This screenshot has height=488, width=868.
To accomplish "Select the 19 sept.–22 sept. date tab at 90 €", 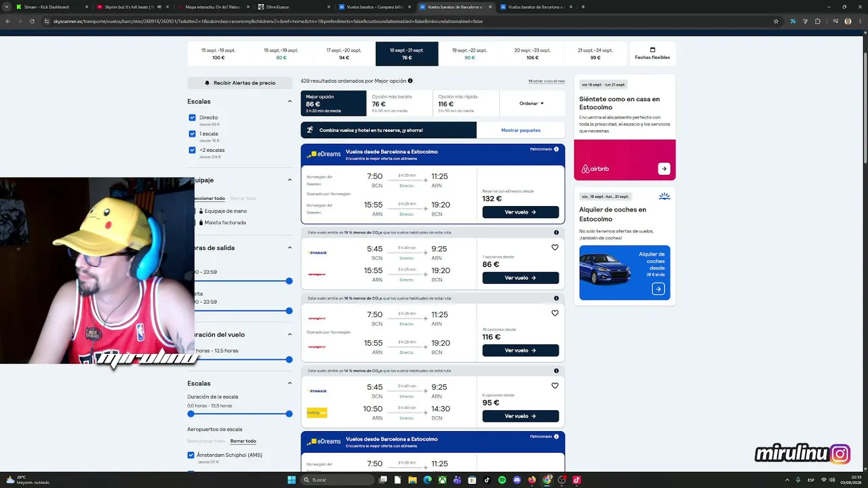I will point(469,54).
